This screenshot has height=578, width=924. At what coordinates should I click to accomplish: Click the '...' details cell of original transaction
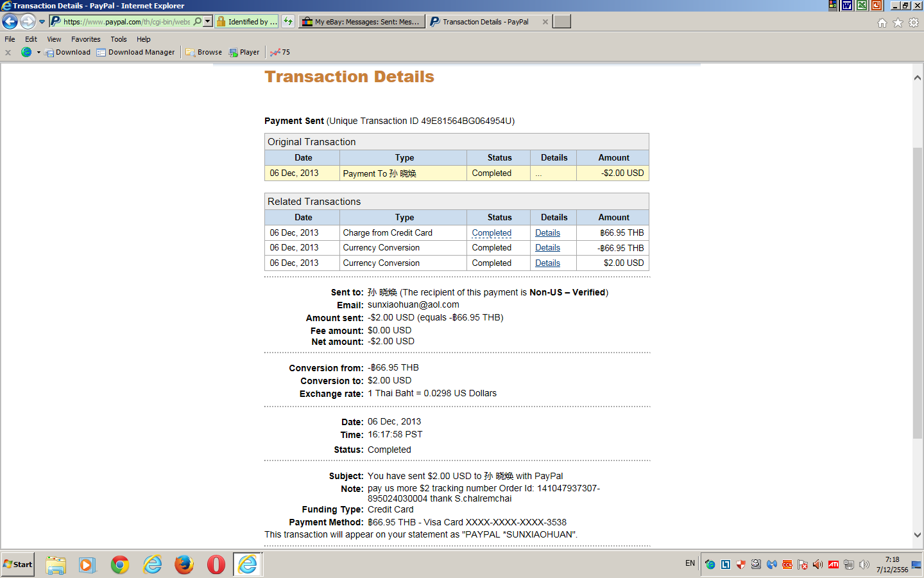(553, 173)
